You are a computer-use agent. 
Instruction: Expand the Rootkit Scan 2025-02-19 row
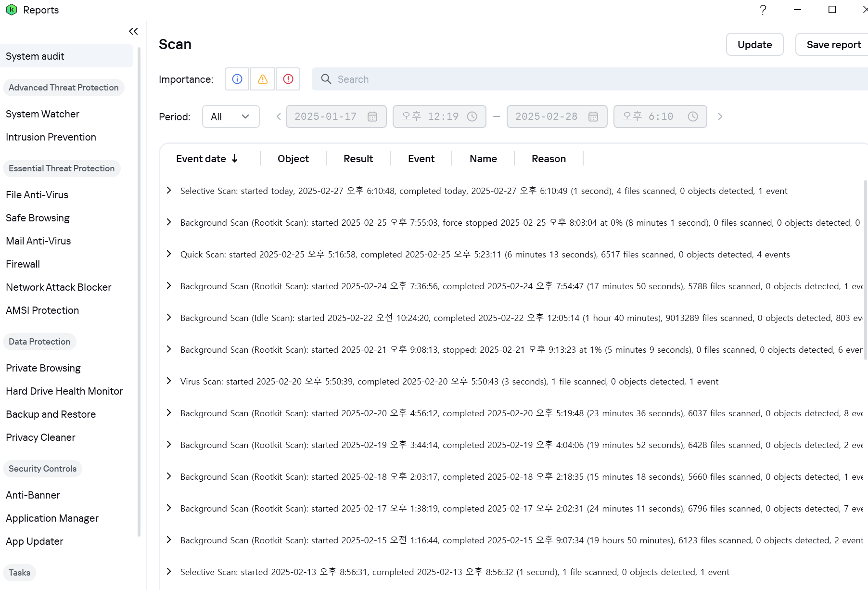(169, 445)
